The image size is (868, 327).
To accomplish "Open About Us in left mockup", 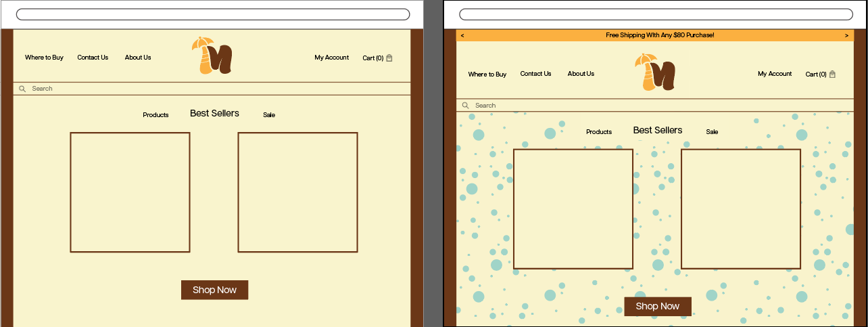I will click(138, 58).
